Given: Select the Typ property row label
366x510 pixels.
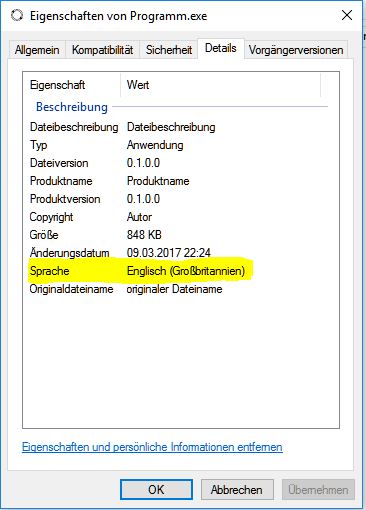Looking at the screenshot, I should (38, 145).
